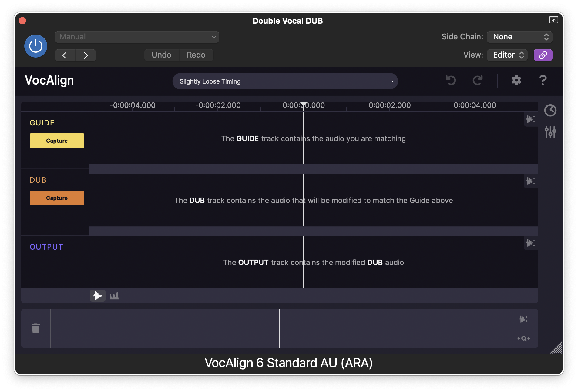Open the Side Chain None dropdown
Screen dimensions: 578x392
point(519,37)
